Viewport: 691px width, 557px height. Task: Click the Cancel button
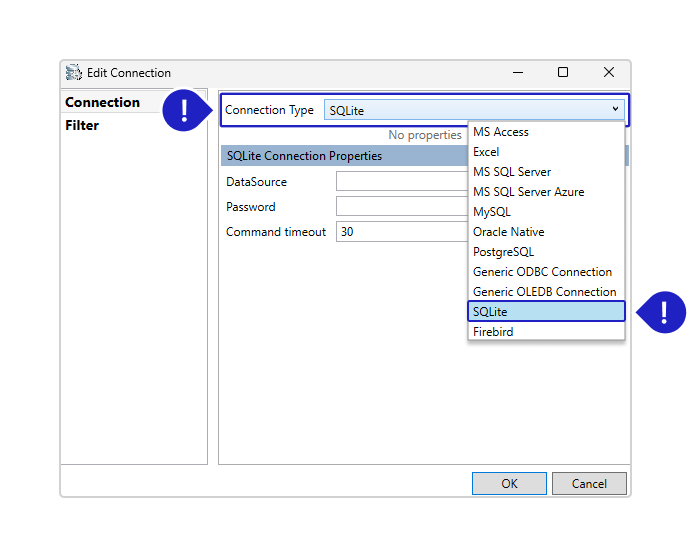589,484
